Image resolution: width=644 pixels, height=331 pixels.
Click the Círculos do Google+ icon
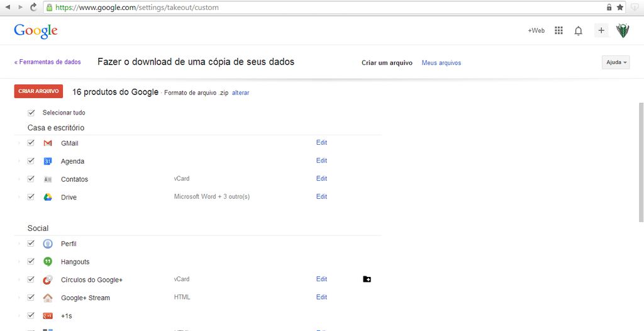pos(48,279)
